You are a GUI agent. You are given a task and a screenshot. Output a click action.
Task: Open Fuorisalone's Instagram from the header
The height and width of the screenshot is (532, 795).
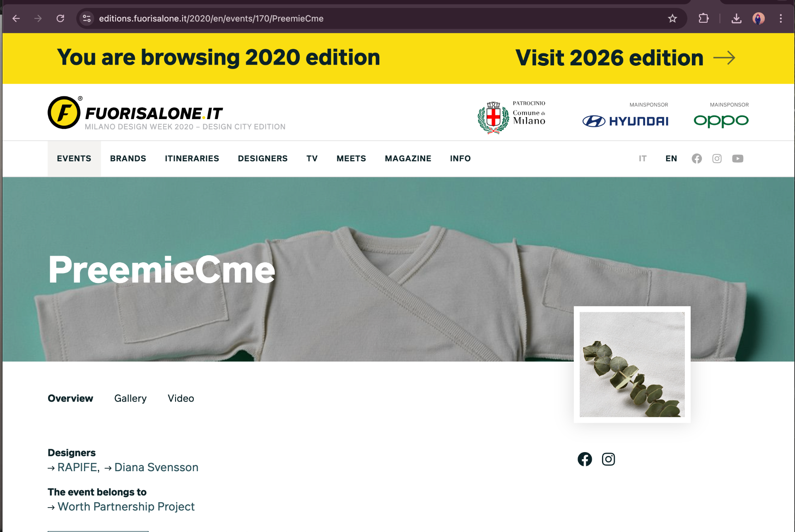coord(717,158)
